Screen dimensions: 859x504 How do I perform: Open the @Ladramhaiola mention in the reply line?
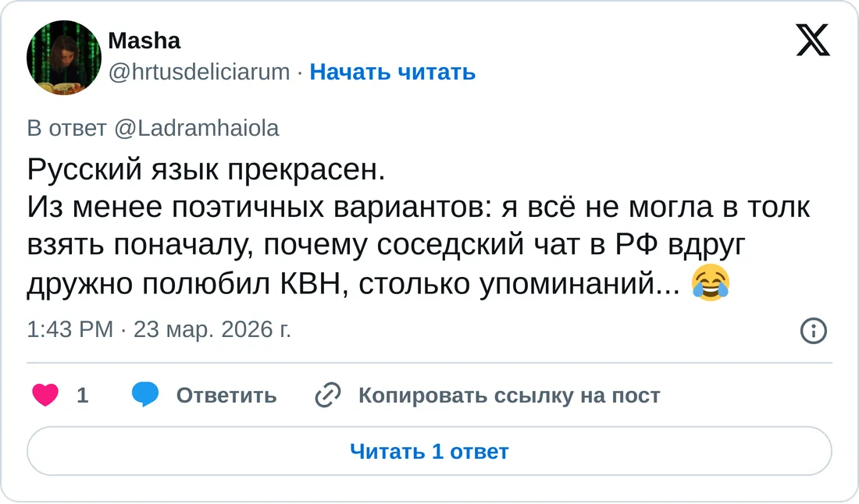tap(196, 128)
